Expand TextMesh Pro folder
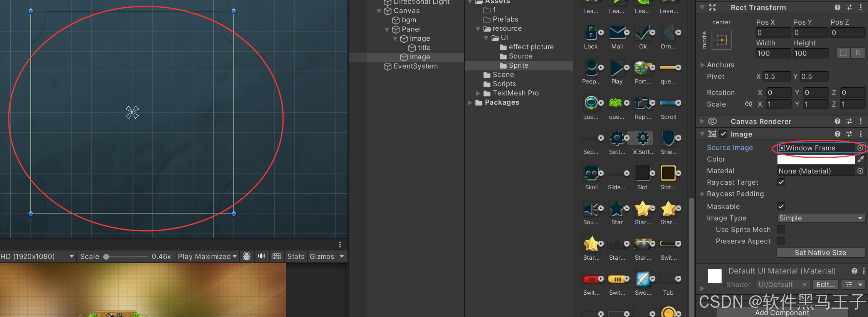868x317 pixels. [x=478, y=93]
